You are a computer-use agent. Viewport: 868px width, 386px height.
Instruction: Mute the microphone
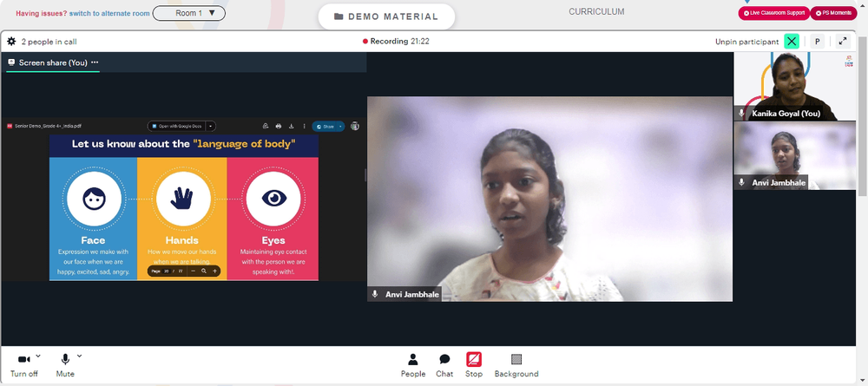point(65,365)
